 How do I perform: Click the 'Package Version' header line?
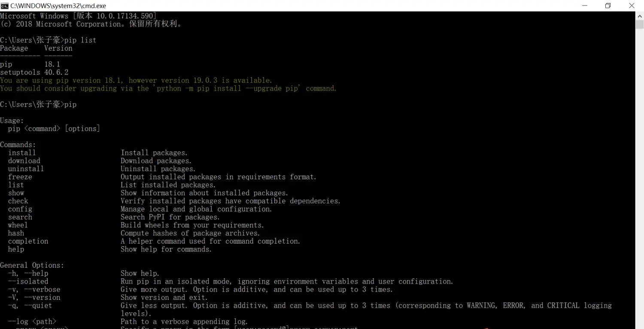click(36, 48)
